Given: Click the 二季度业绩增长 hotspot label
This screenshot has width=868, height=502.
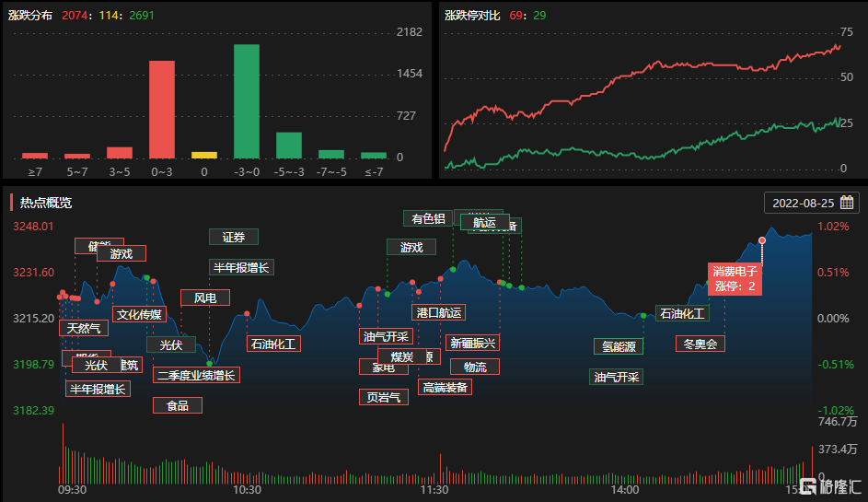Looking at the screenshot, I should point(196,375).
